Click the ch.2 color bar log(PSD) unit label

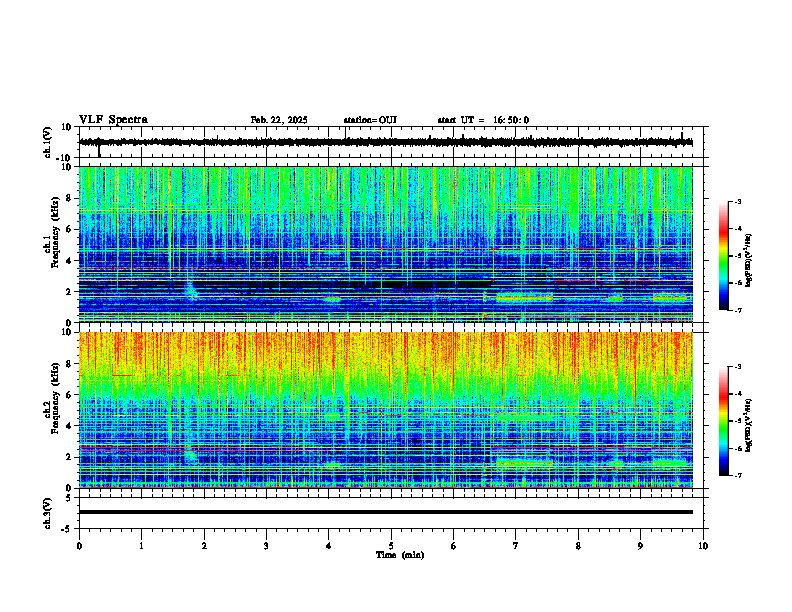[x=749, y=426]
